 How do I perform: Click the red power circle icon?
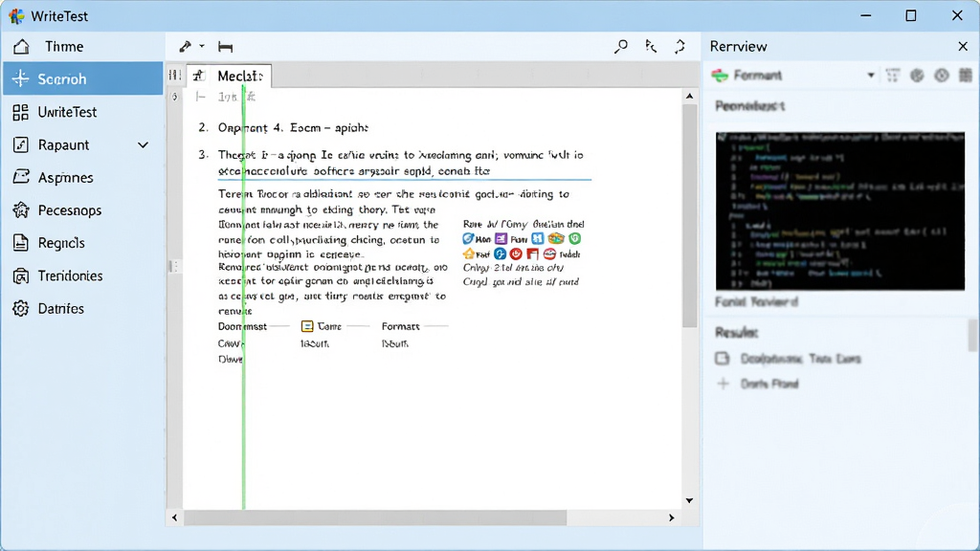(x=516, y=253)
